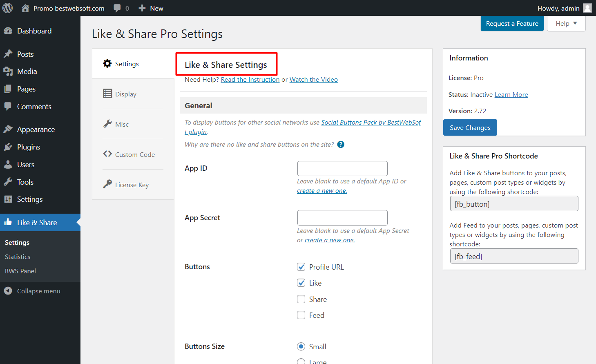Go to the License Key tab

point(133,185)
